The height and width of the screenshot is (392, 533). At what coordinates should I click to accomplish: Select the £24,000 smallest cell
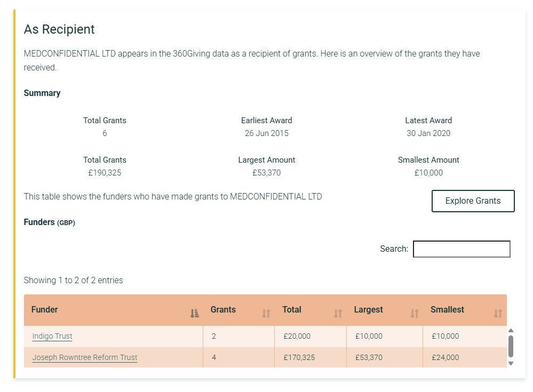(465, 357)
